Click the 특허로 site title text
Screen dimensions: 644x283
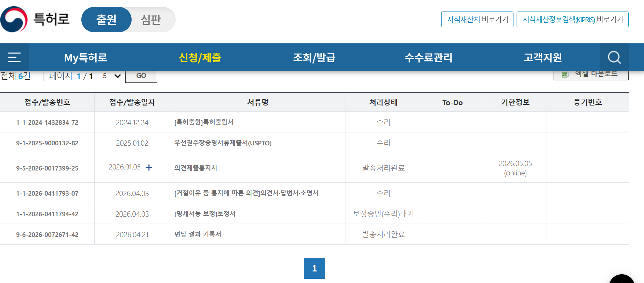coord(51,19)
